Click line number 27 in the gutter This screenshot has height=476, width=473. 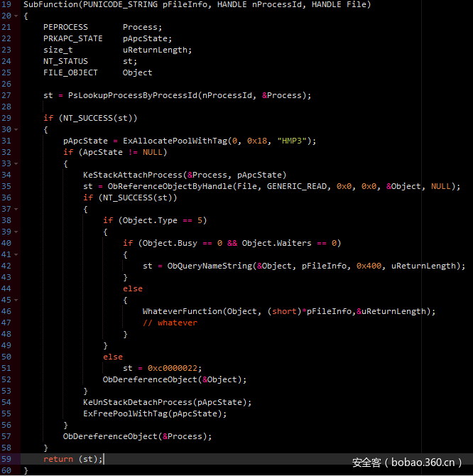[x=6, y=95]
